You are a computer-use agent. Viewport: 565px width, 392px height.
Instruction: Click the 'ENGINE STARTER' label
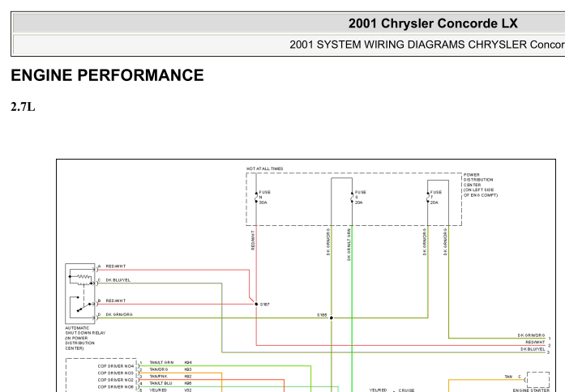(531, 390)
